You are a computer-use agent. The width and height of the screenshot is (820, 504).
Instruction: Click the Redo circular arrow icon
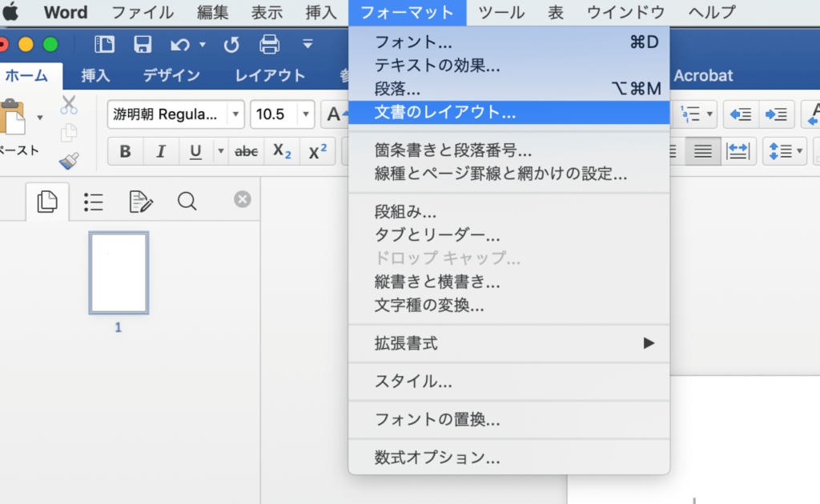tap(231, 45)
